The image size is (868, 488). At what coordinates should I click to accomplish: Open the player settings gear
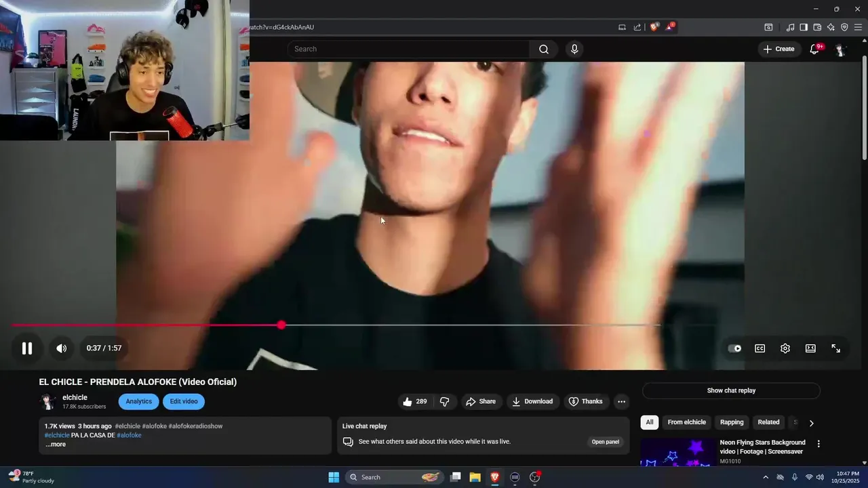[785, 348]
